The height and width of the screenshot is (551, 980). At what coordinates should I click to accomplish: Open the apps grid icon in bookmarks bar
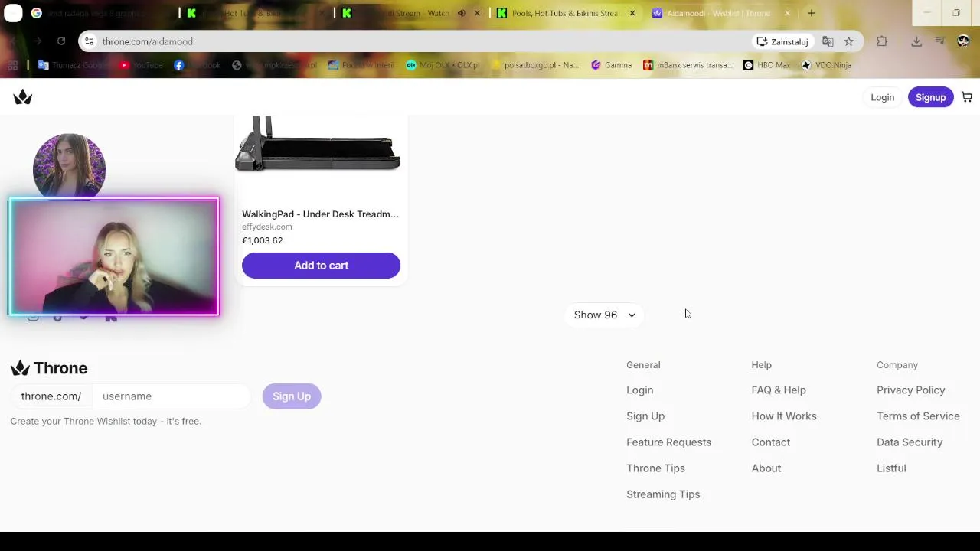(11, 65)
